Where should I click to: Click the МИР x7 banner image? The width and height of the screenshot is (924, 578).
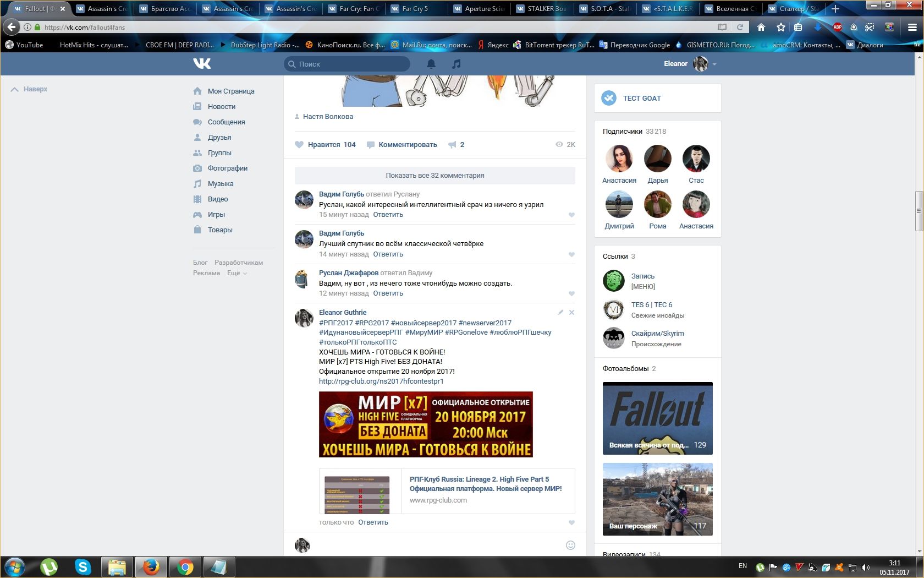coord(426,424)
